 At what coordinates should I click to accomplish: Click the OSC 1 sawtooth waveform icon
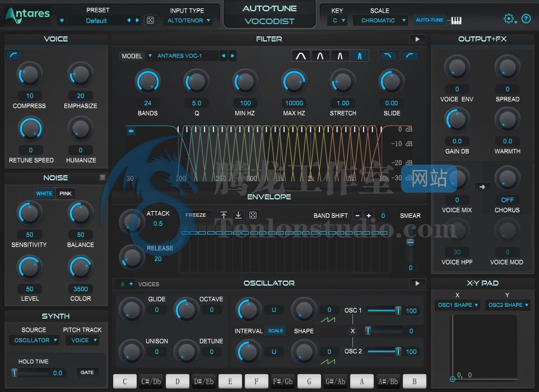point(328,320)
